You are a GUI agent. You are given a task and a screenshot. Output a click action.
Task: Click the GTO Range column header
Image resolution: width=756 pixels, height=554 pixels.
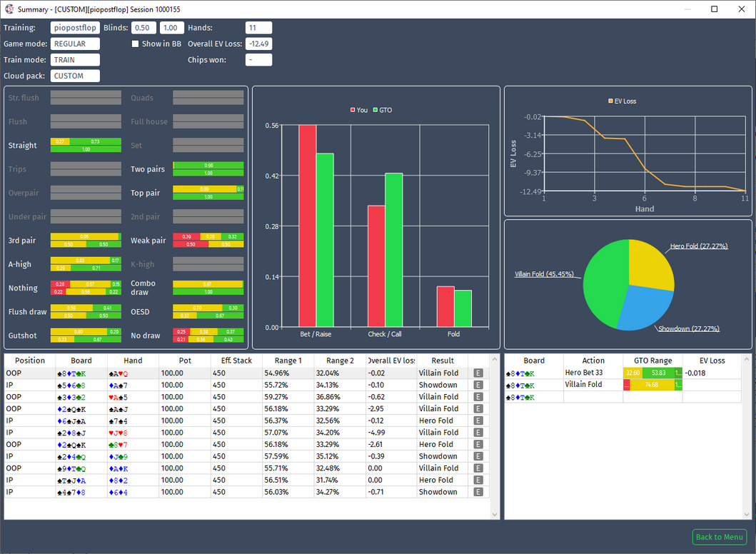pyautogui.click(x=652, y=361)
